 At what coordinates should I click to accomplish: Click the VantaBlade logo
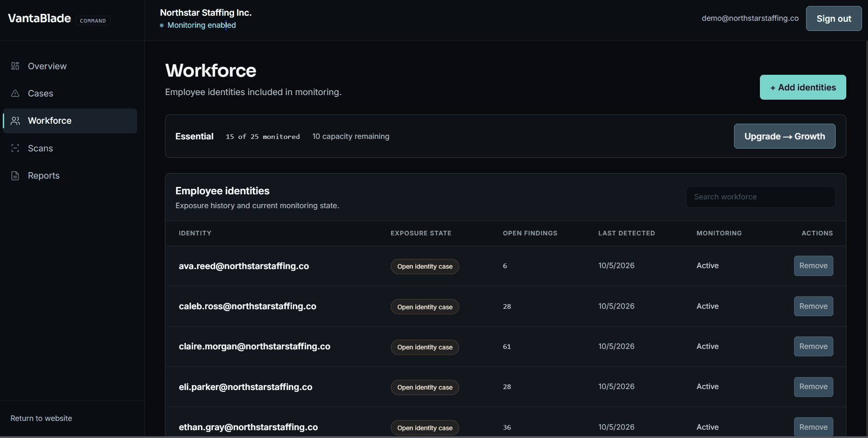click(x=39, y=18)
